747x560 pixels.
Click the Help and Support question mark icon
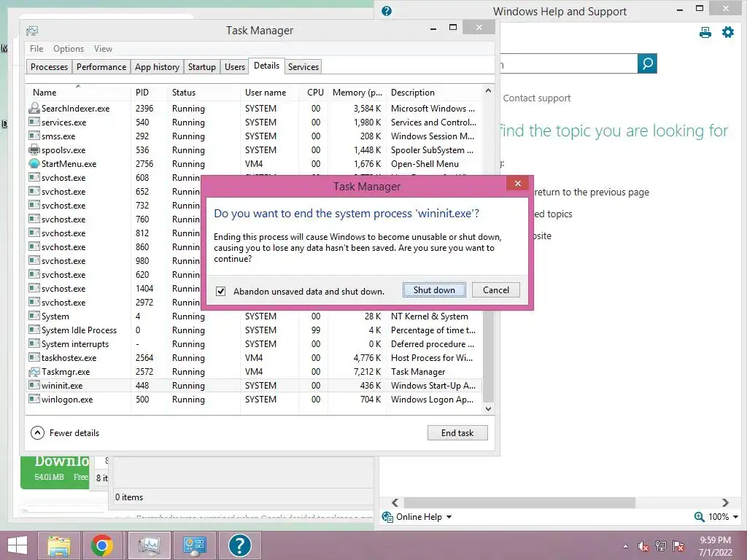pos(387,11)
